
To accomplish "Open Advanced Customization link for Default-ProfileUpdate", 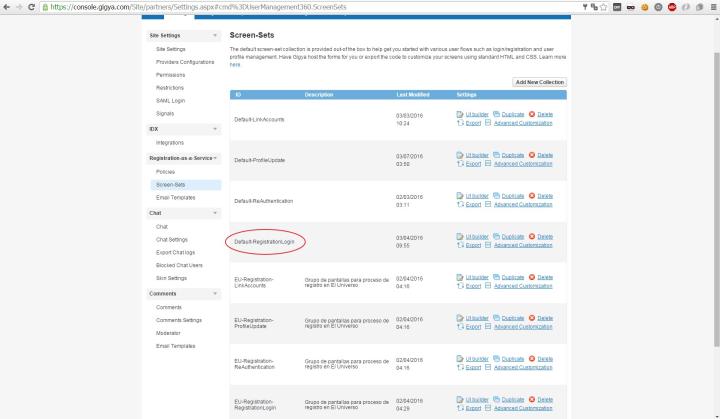I will [522, 163].
